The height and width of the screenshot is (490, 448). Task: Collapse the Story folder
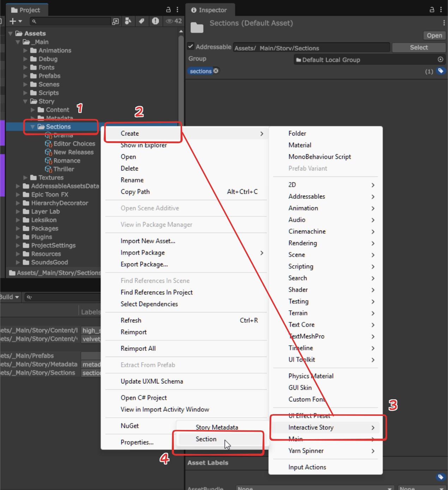point(25,101)
